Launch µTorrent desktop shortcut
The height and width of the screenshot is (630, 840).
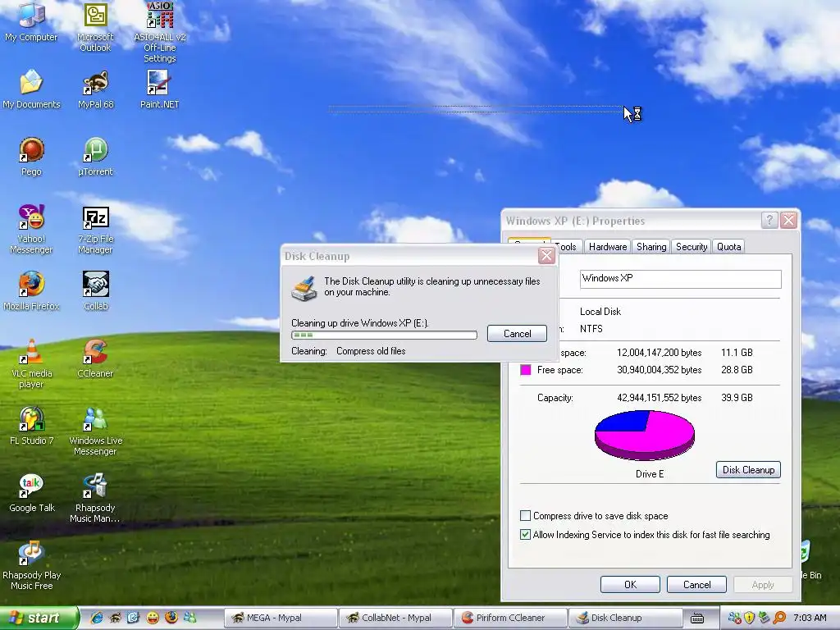[95, 157]
